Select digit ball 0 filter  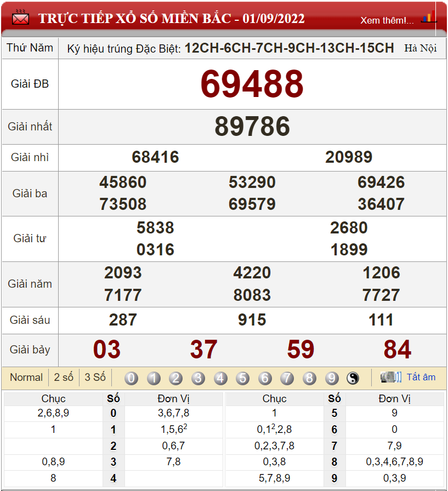pos(131,378)
